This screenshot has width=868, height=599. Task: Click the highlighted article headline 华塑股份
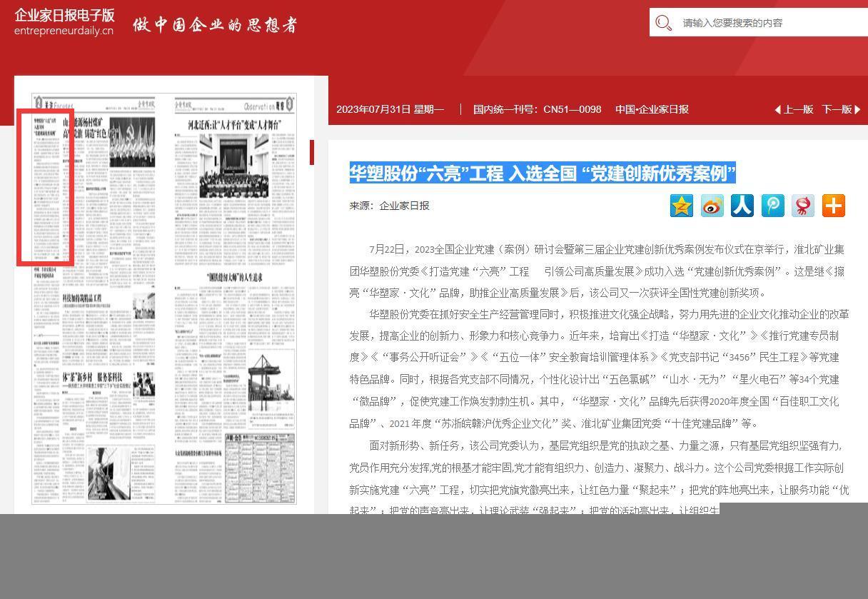[542, 173]
